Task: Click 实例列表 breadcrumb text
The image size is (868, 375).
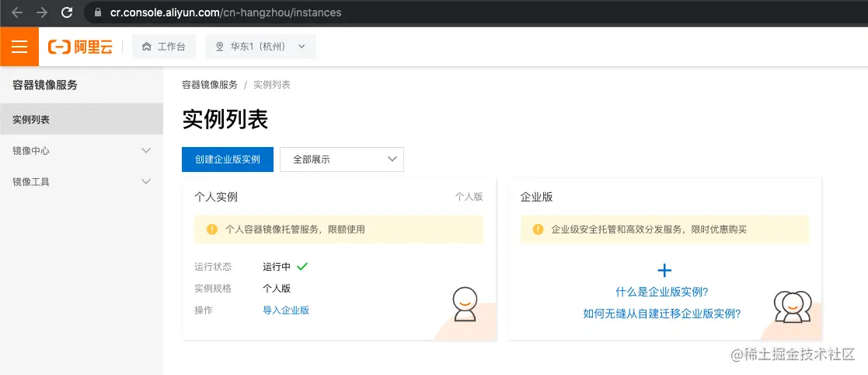Action: point(272,85)
